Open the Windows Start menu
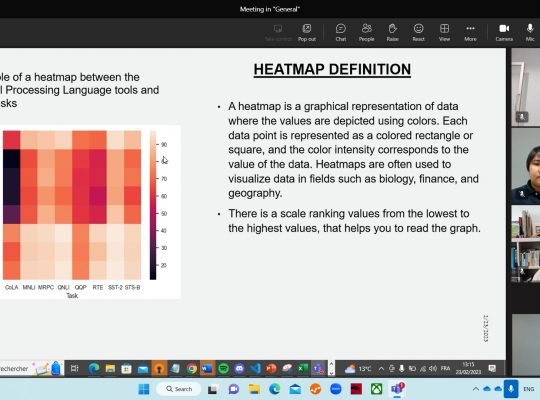This screenshot has height=400, width=540. [x=144, y=389]
